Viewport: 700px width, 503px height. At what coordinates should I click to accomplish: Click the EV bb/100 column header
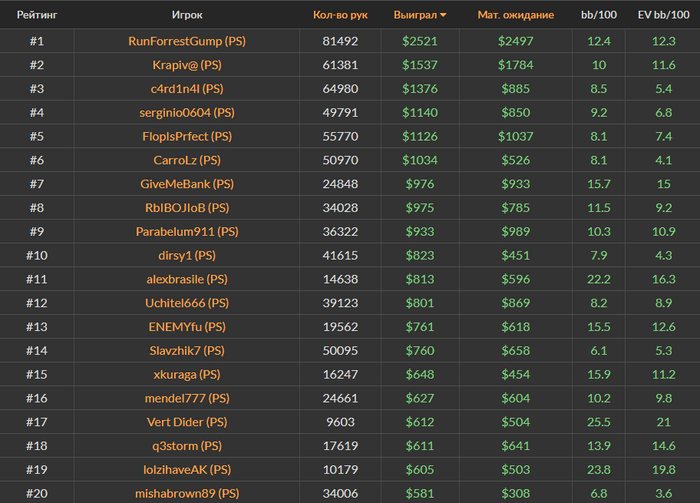click(663, 15)
